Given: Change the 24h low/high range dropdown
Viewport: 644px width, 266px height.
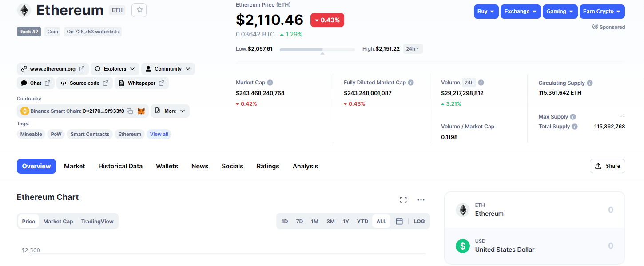Looking at the screenshot, I should tap(413, 49).
